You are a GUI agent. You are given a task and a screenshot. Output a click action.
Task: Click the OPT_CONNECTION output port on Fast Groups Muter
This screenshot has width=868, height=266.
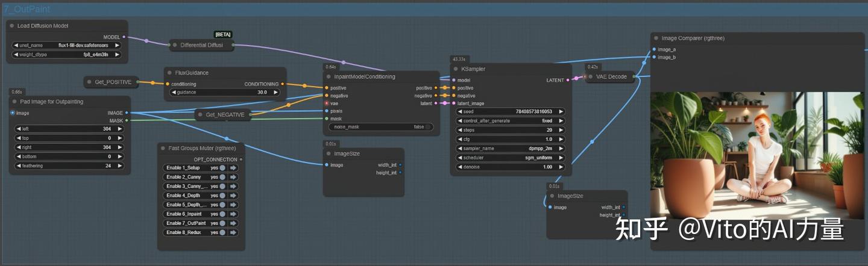[x=241, y=159]
